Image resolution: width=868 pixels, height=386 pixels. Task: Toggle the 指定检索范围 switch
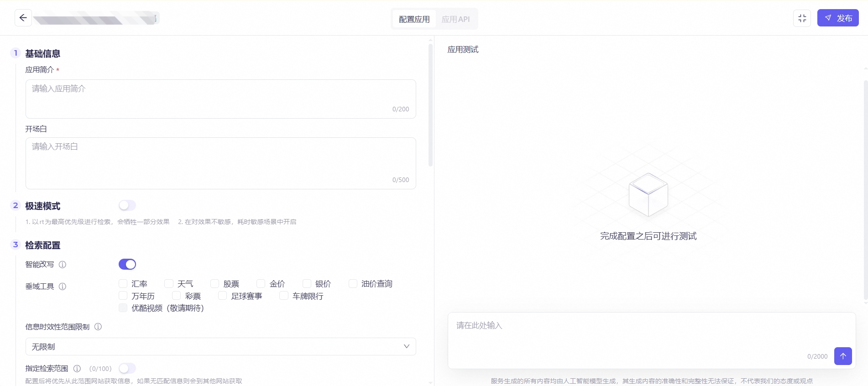(127, 368)
